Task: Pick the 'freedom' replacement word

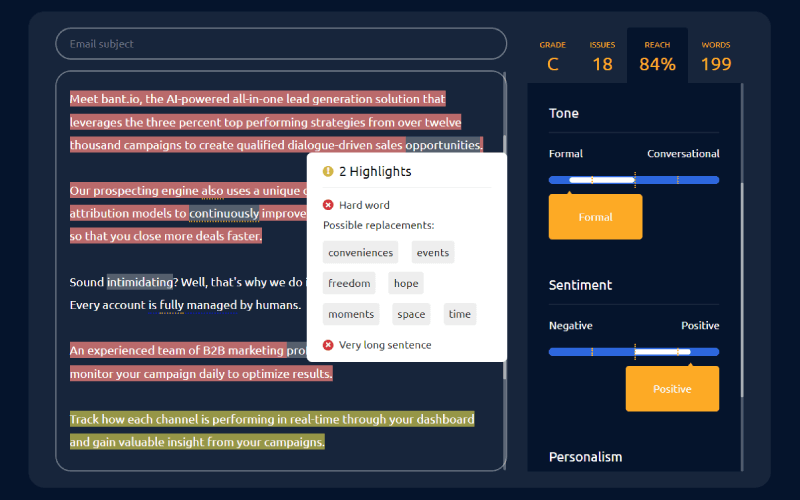Action: tap(349, 283)
